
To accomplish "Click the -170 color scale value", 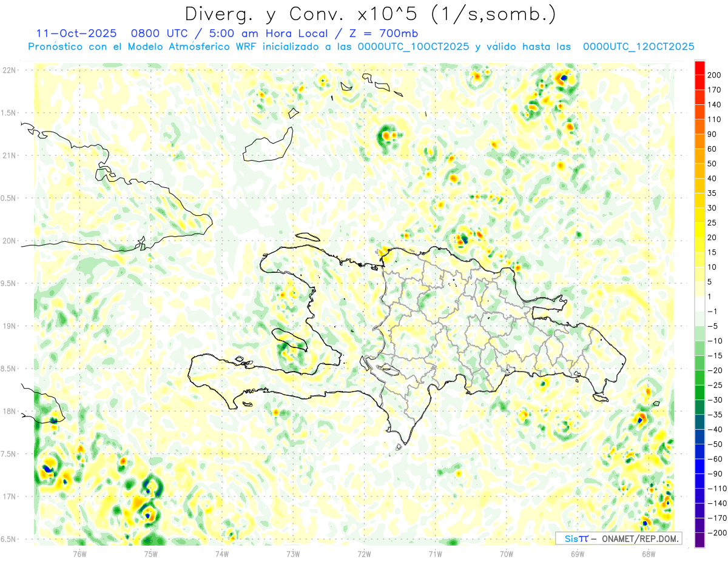I will pos(718,518).
